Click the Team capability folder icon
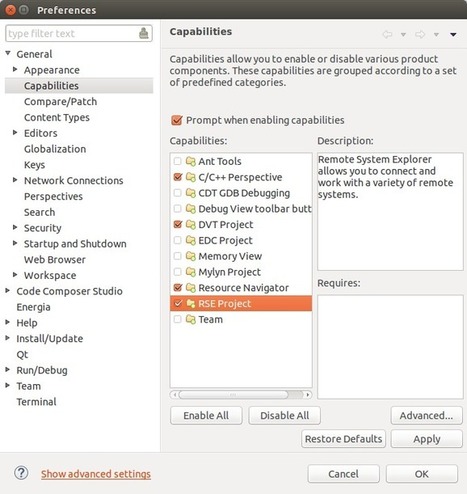Viewport: 467px width, 494px height. click(x=190, y=319)
